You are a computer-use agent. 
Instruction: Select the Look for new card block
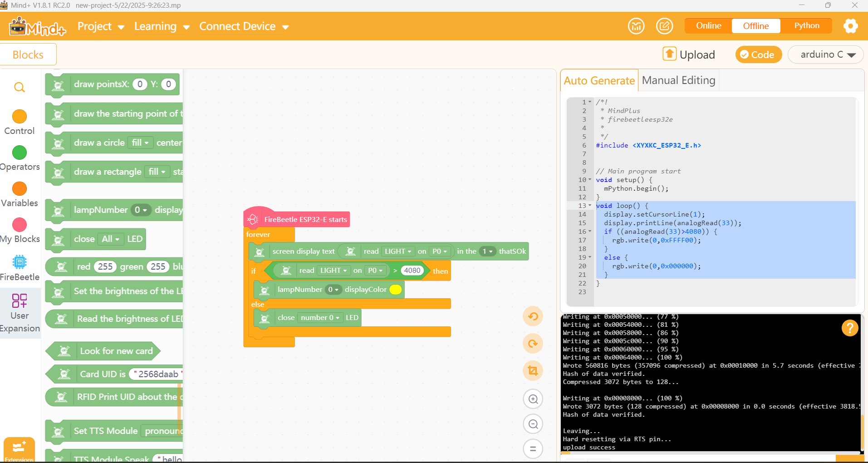point(103,351)
